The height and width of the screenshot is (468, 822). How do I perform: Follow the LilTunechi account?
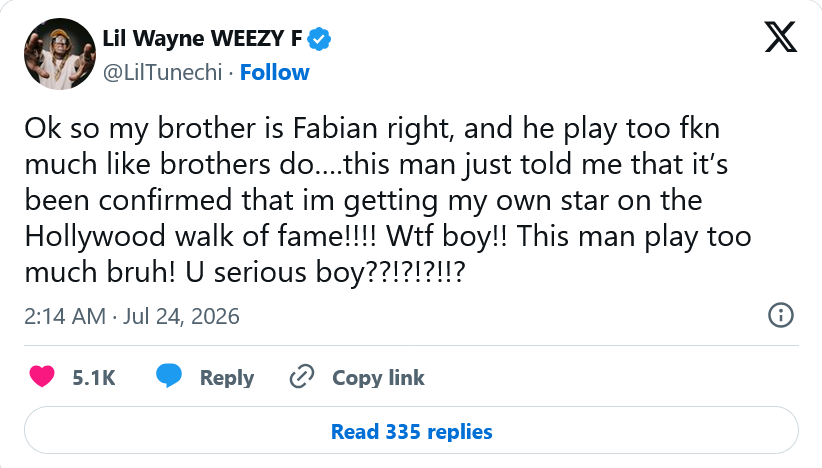pyautogui.click(x=275, y=73)
